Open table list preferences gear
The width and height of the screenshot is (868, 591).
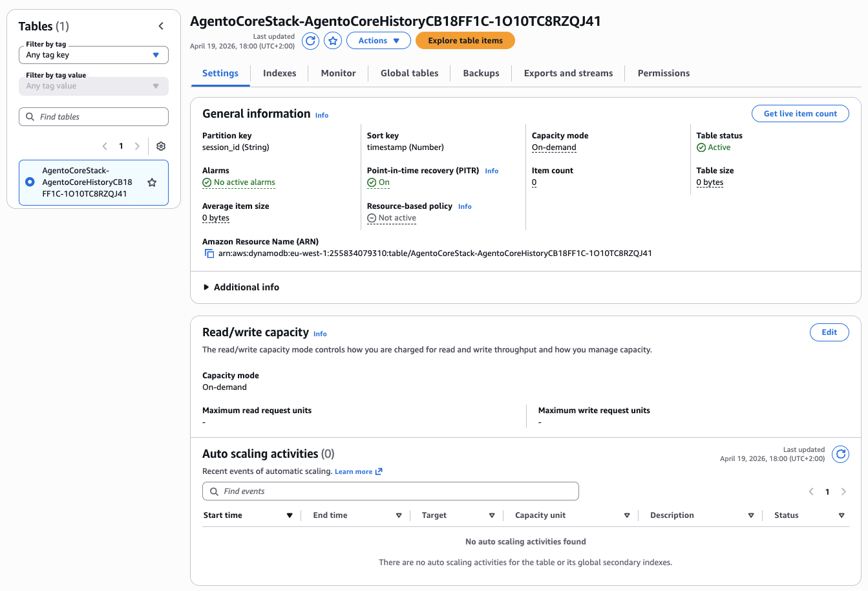coord(161,146)
